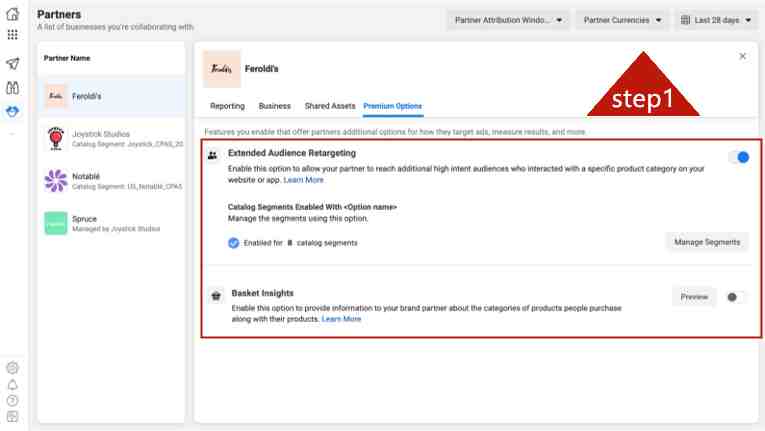765x431 pixels.
Task: Open the apps grid menu icon
Action: [13, 35]
